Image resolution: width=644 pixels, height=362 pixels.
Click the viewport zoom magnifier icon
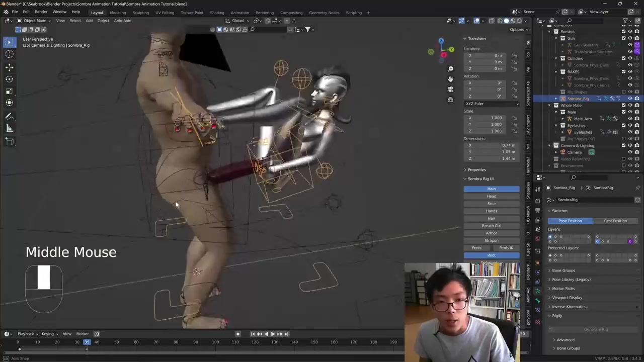450,69
